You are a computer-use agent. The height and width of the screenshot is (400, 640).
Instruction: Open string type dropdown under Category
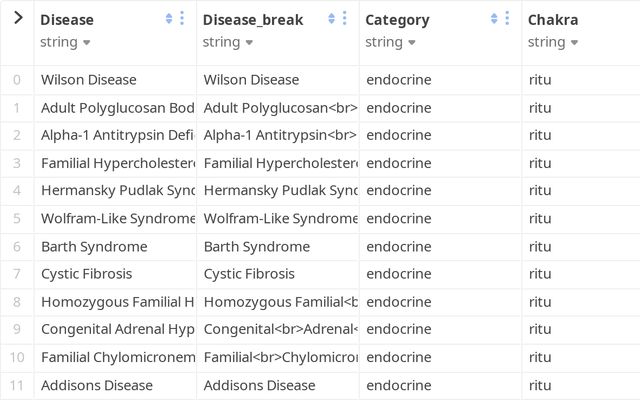(x=390, y=42)
